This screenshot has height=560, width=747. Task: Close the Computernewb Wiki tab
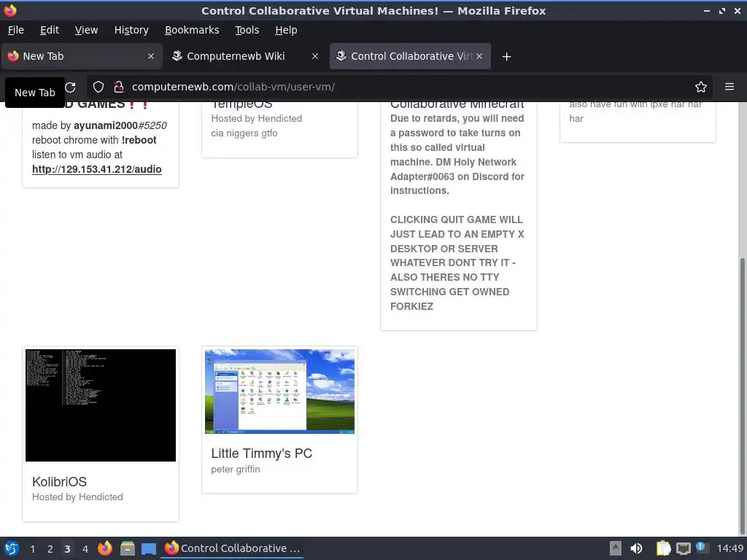315,56
